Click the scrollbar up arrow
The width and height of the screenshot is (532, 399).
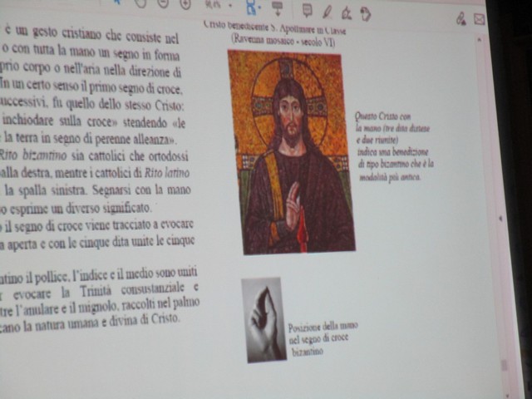480,40
